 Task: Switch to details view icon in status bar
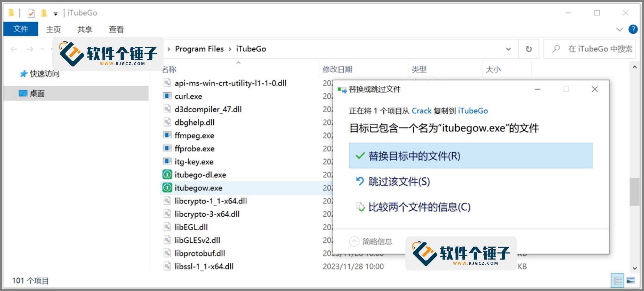tap(617, 281)
